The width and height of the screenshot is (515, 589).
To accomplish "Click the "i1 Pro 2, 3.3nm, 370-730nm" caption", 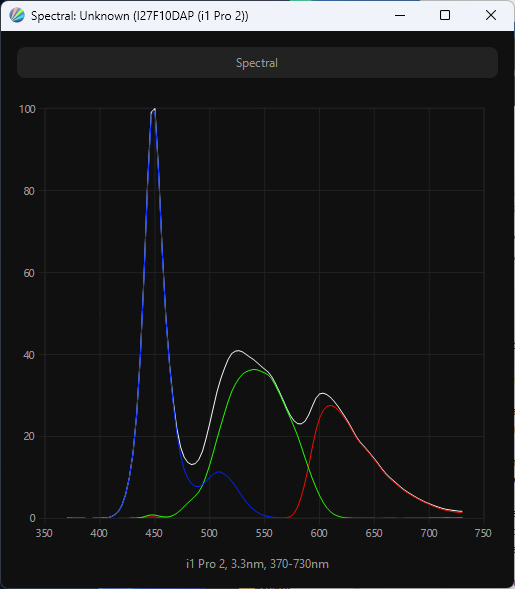I will point(258,564).
